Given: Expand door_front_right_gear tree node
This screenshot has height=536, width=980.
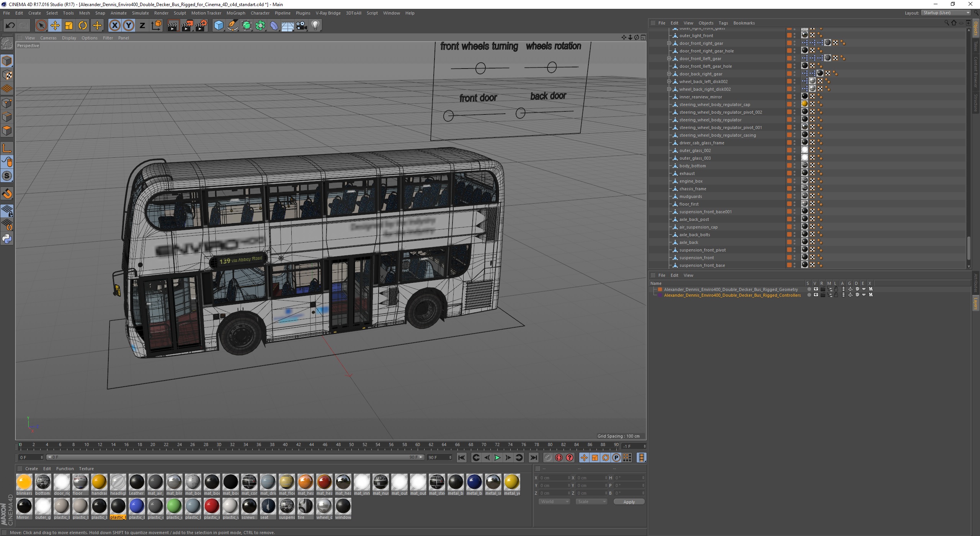Looking at the screenshot, I should click(x=669, y=43).
